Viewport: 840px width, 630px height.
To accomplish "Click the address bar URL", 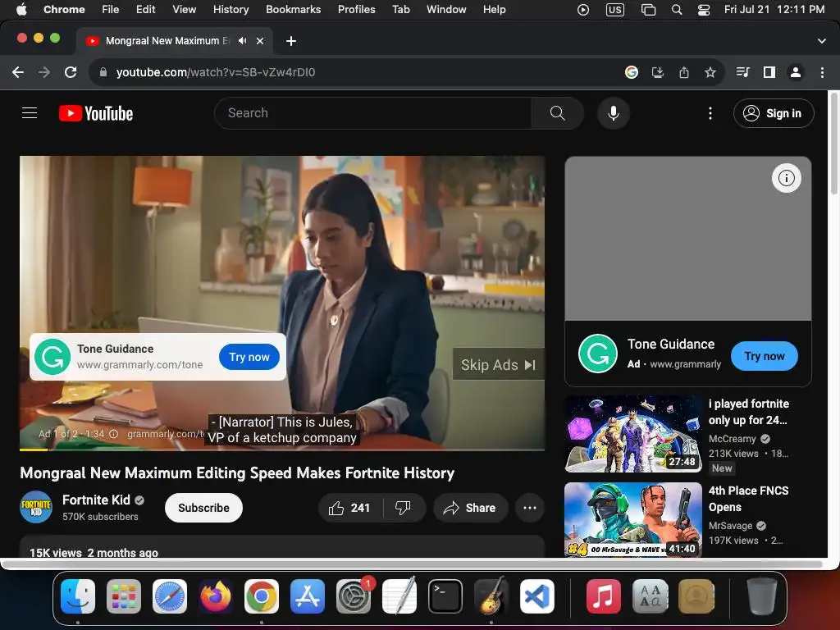I will (216, 72).
